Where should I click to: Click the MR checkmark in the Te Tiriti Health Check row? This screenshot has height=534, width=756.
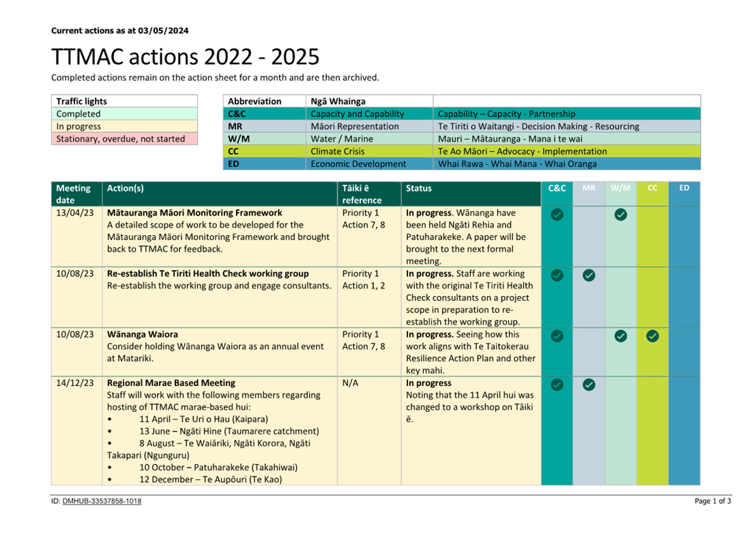click(589, 276)
